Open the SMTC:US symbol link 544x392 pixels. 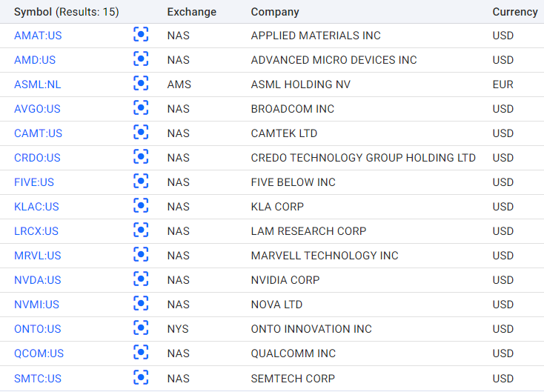point(38,379)
